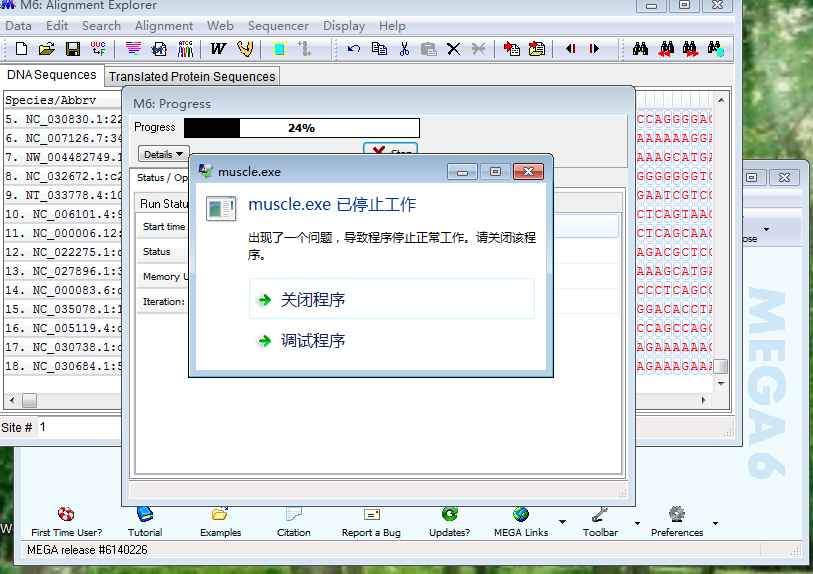Screen dimensions: 813x574
Task: Open the Tutorial book icon in MEGA window
Action: coord(145,522)
